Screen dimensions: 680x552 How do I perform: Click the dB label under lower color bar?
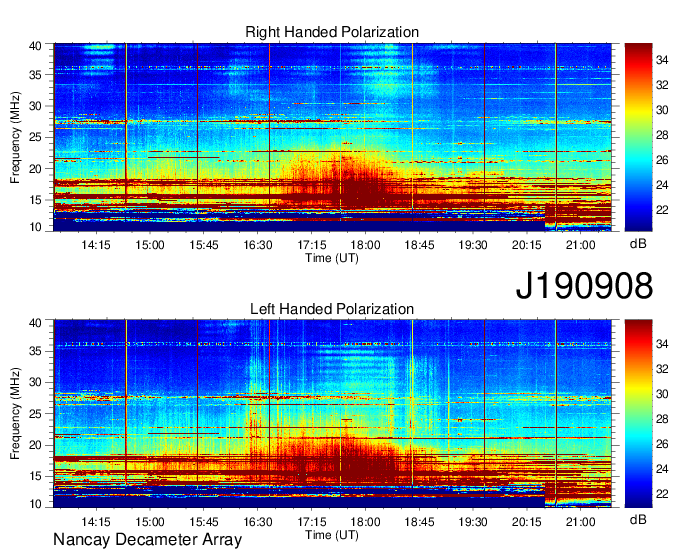click(638, 519)
